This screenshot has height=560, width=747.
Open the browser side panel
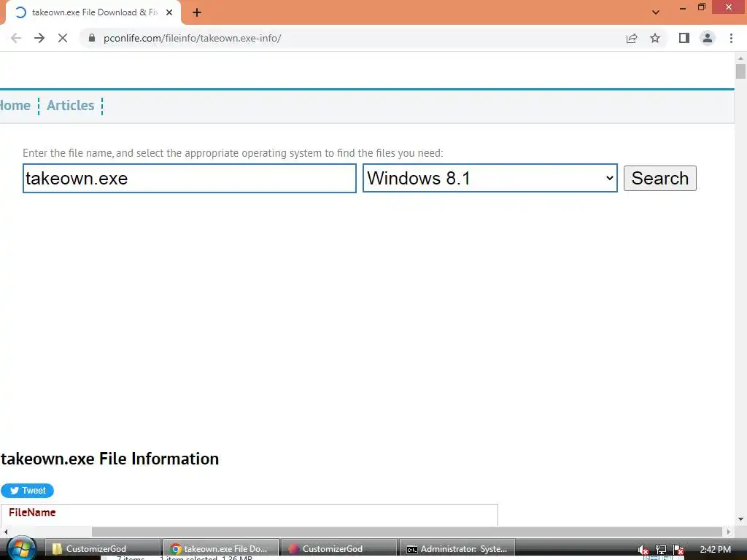[684, 38]
